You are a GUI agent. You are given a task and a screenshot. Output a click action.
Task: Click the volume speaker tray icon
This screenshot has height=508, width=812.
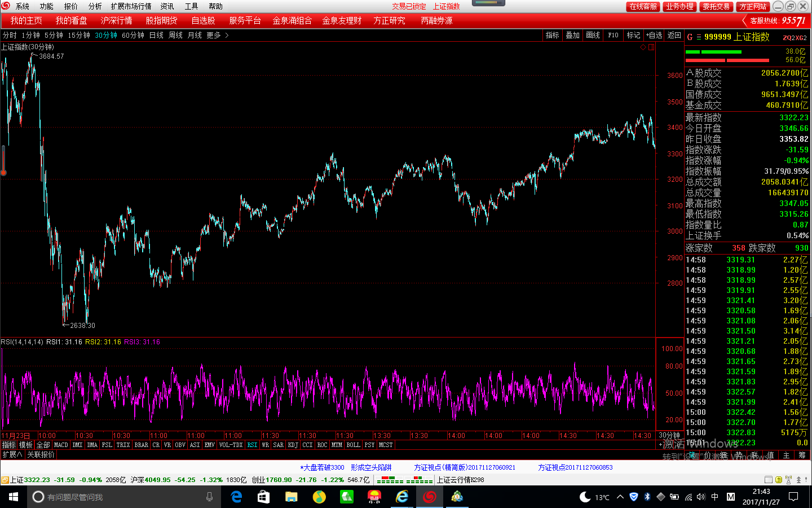click(x=701, y=497)
